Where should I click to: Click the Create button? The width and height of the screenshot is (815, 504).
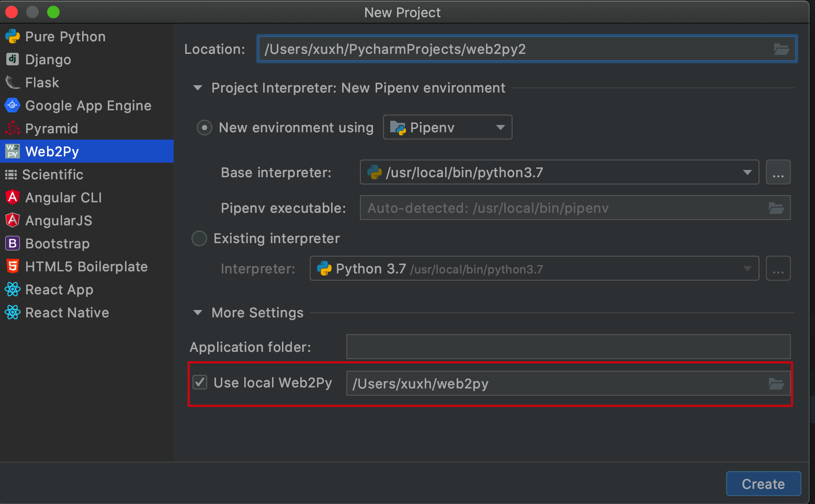[x=763, y=484]
